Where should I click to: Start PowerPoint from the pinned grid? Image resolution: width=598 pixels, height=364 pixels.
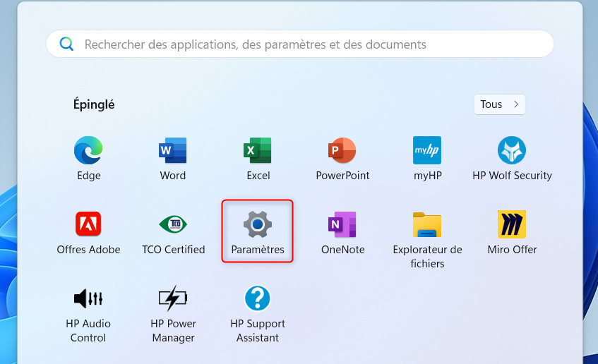[342, 151]
